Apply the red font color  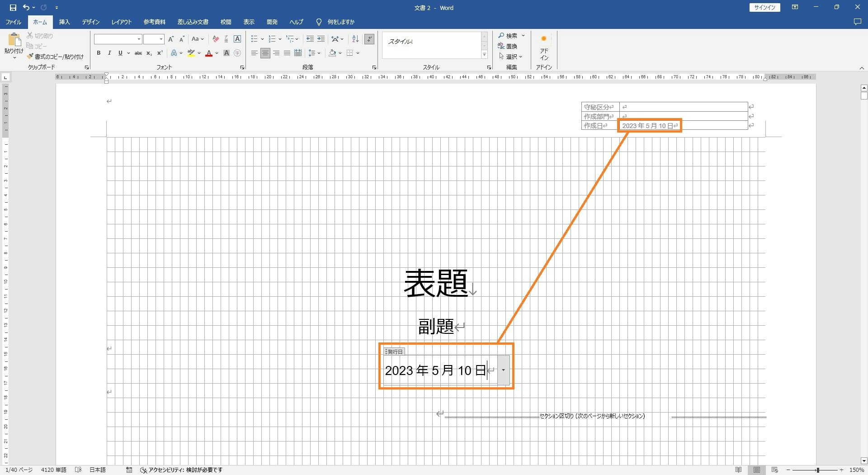(209, 53)
